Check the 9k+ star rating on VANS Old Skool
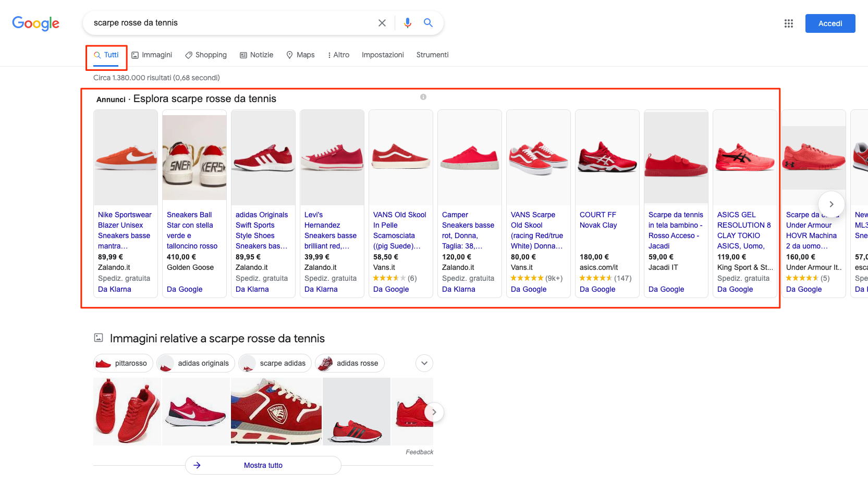Screen dimensions: 868x484 point(537,278)
